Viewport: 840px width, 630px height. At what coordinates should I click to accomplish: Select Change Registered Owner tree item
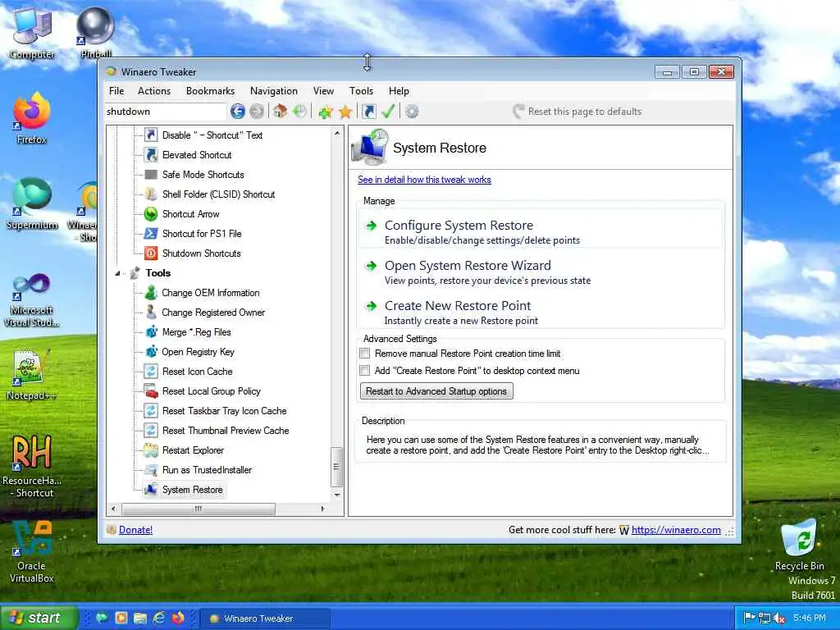point(213,313)
